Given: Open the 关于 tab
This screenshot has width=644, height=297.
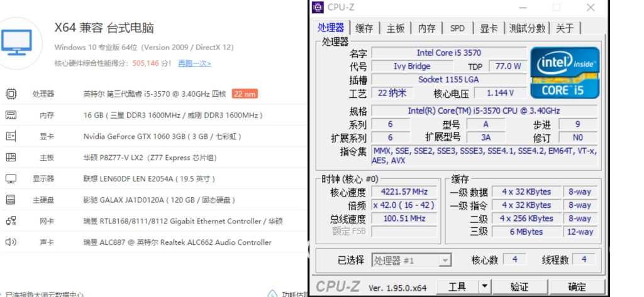Looking at the screenshot, I should (565, 28).
